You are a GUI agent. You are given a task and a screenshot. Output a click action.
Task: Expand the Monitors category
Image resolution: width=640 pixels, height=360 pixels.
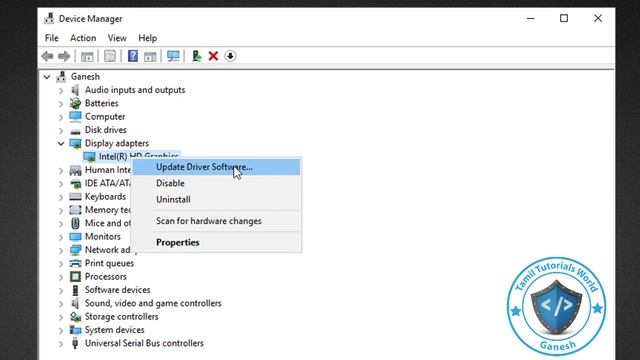[x=61, y=237]
